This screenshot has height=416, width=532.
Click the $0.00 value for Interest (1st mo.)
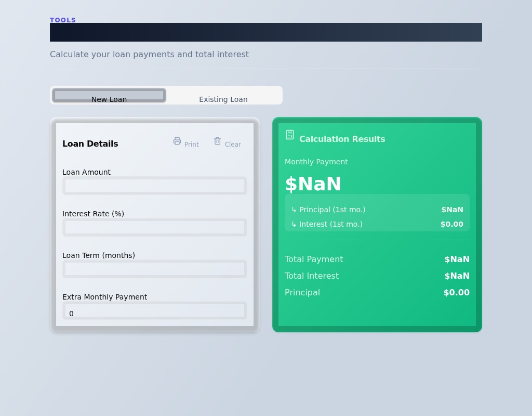click(452, 224)
